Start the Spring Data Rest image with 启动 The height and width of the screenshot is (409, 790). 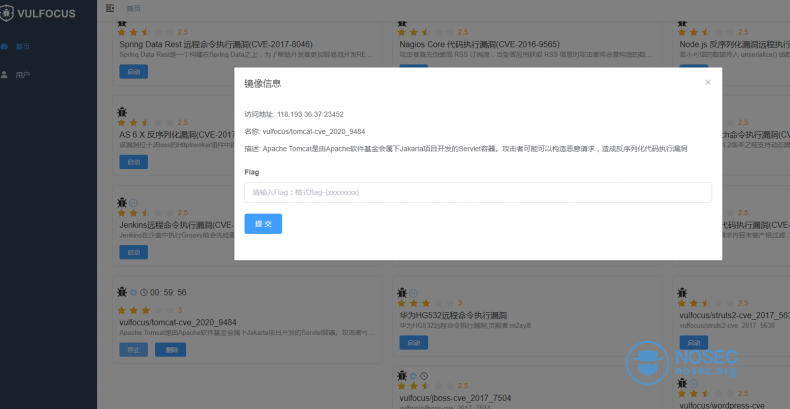[134, 72]
